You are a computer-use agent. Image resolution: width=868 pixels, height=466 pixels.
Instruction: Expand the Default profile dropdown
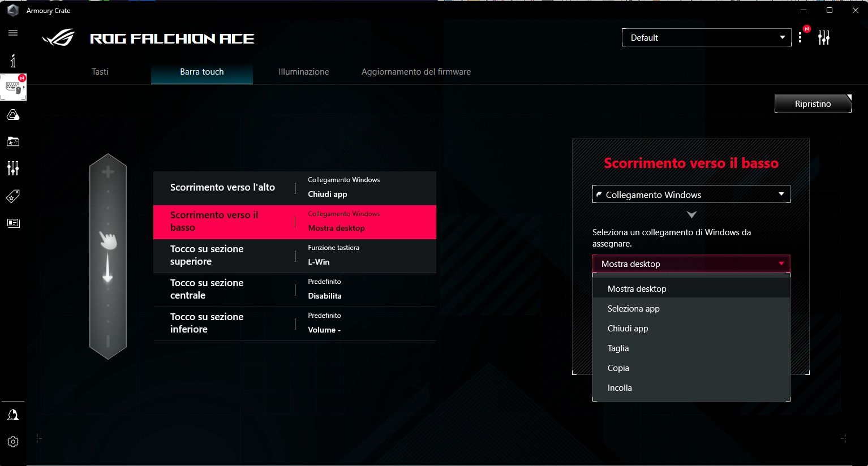(706, 37)
